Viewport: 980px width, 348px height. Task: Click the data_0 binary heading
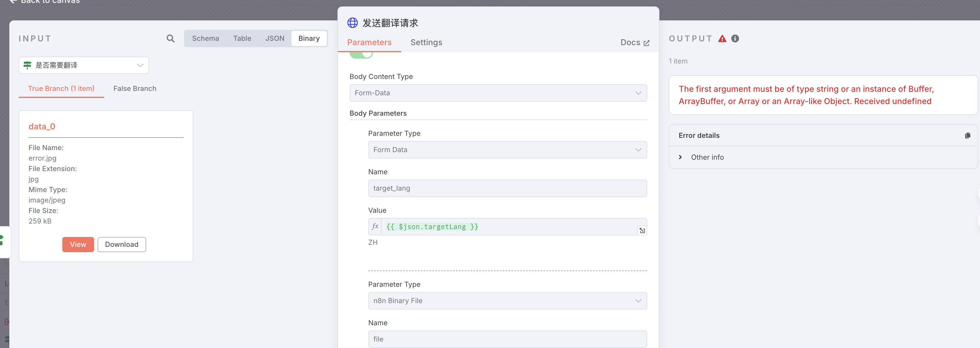coord(42,126)
